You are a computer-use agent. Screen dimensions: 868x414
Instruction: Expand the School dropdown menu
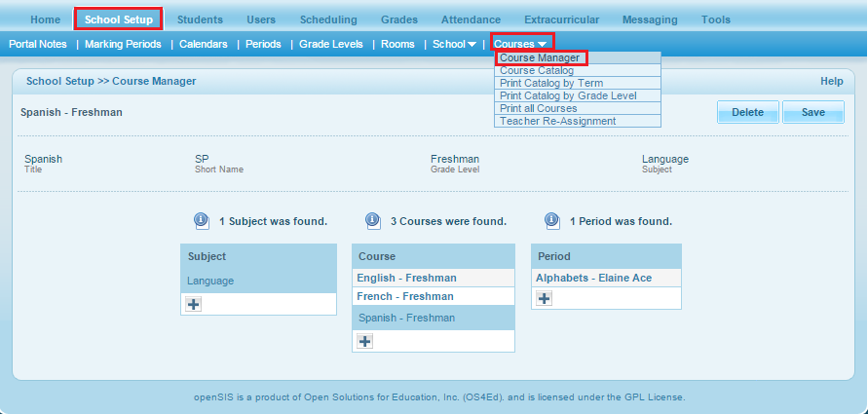pos(454,44)
